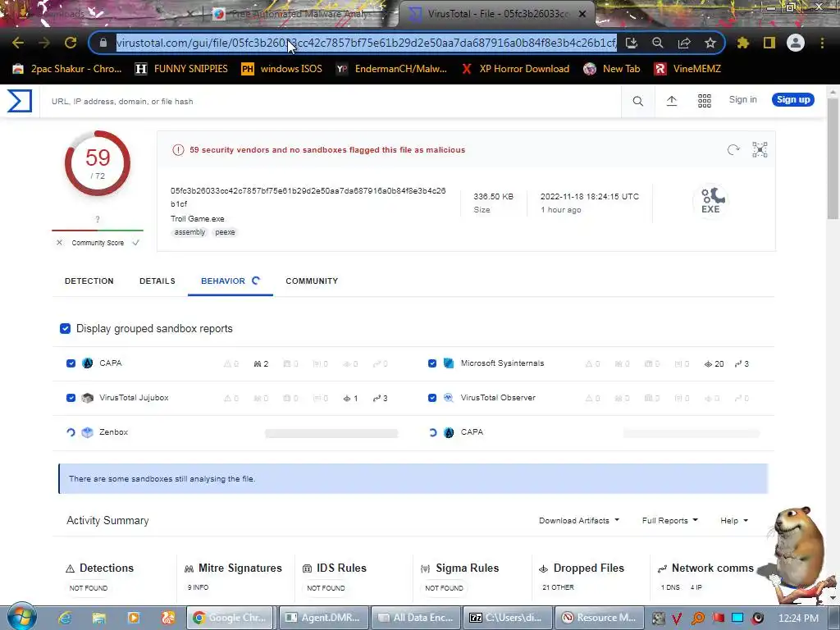The height and width of the screenshot is (630, 840).
Task: Open the VirusTotal apps grid icon
Action: (x=705, y=101)
